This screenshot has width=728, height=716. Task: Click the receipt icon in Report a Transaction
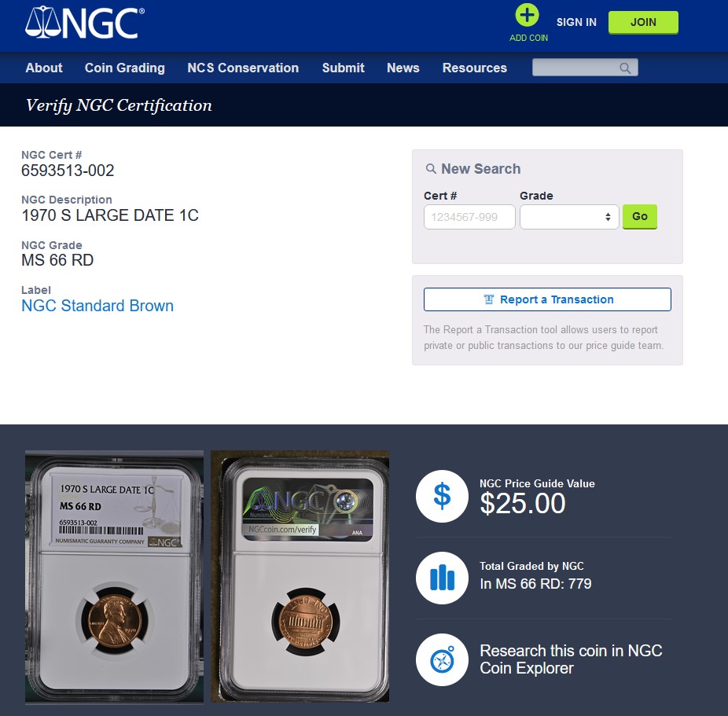[x=489, y=299]
